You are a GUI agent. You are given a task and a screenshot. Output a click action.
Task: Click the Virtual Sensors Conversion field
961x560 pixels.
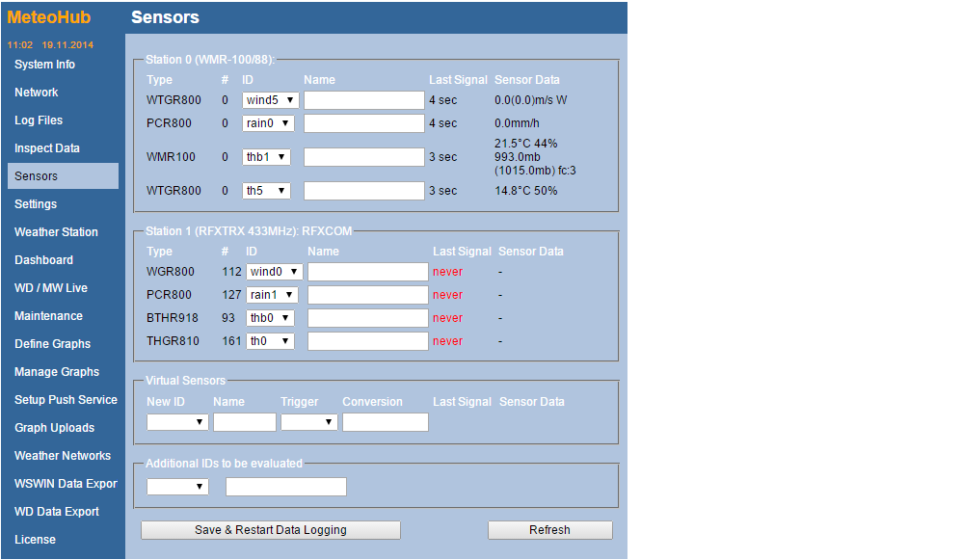(385, 422)
